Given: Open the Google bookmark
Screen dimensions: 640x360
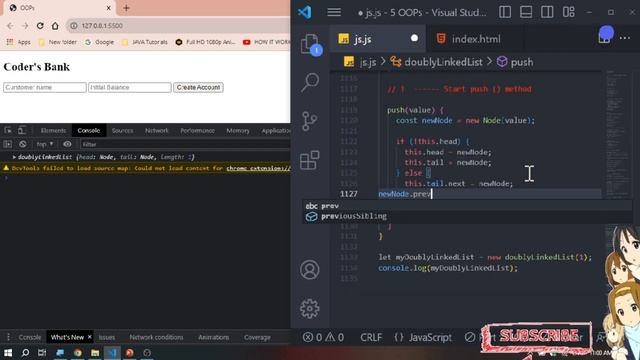Looking at the screenshot, I should (100, 42).
